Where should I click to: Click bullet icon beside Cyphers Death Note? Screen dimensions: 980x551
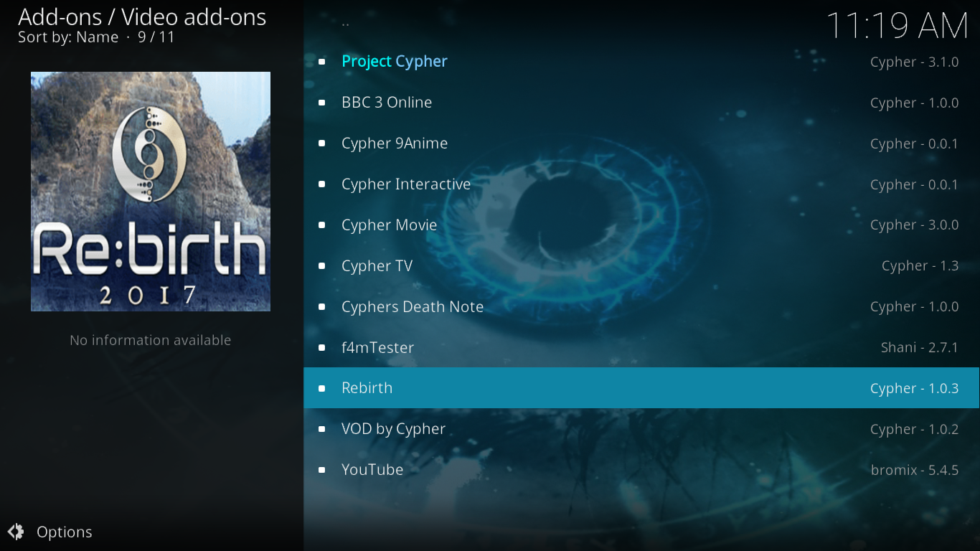(322, 307)
